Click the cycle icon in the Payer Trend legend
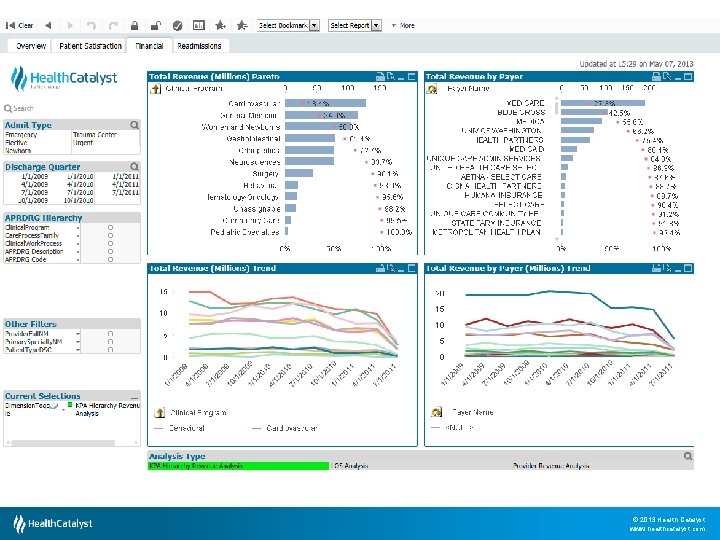Screen dimensions: 720x540 tap(436, 412)
